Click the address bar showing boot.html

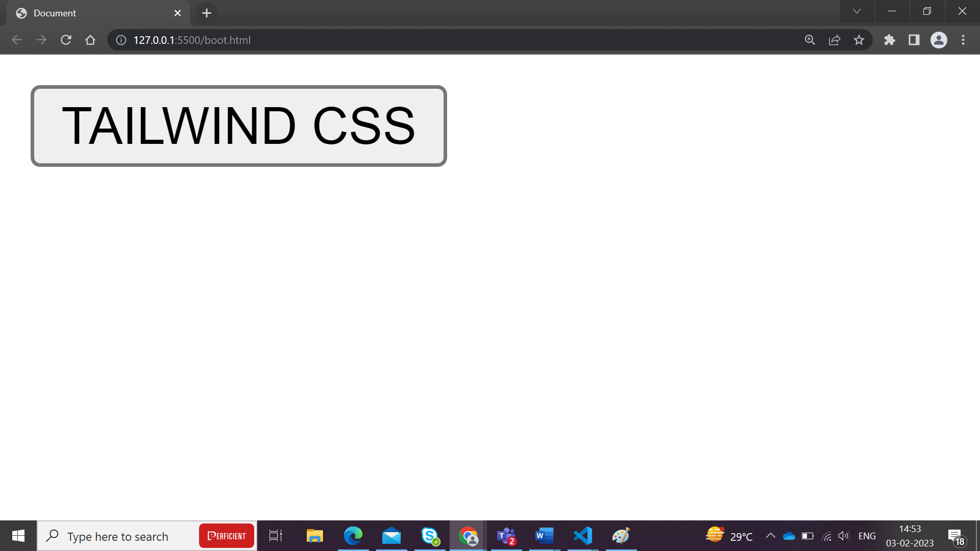[x=192, y=40]
